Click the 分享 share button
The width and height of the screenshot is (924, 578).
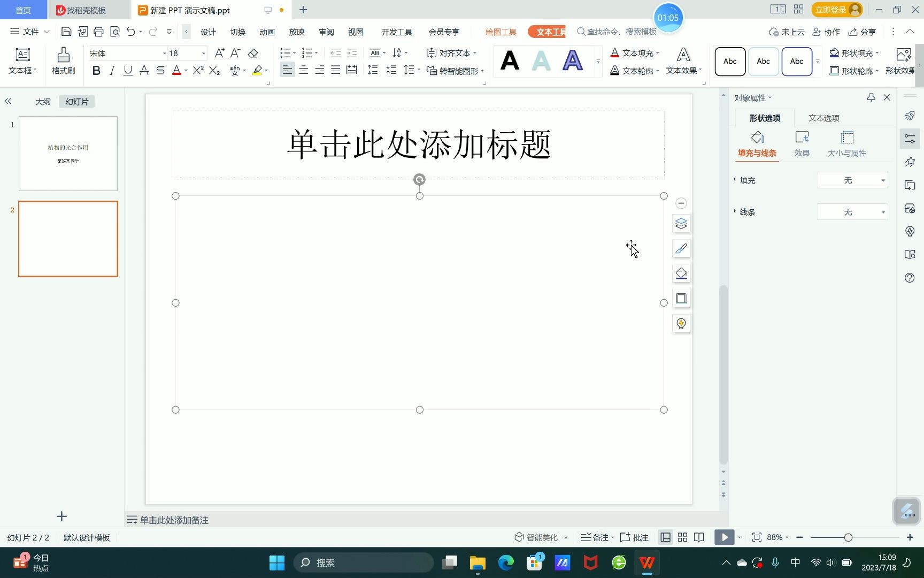862,32
